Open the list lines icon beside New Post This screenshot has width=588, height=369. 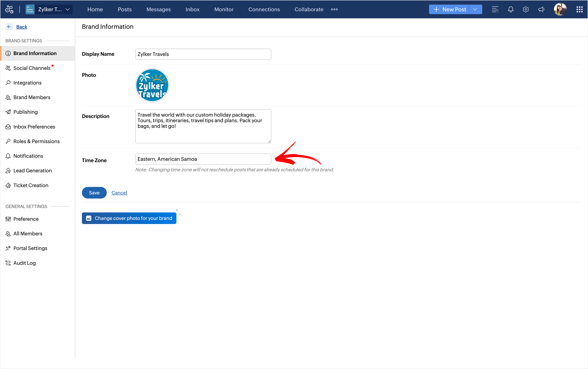coord(495,9)
